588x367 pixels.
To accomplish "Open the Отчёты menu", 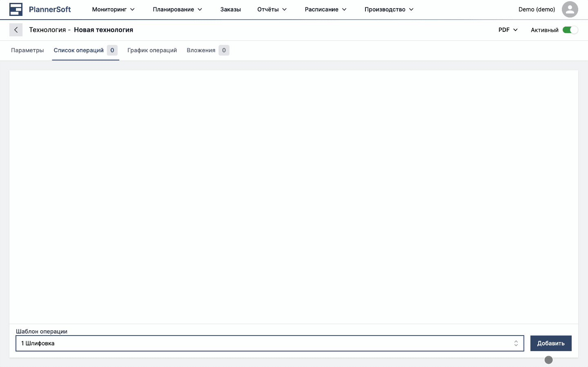I will (272, 9).
